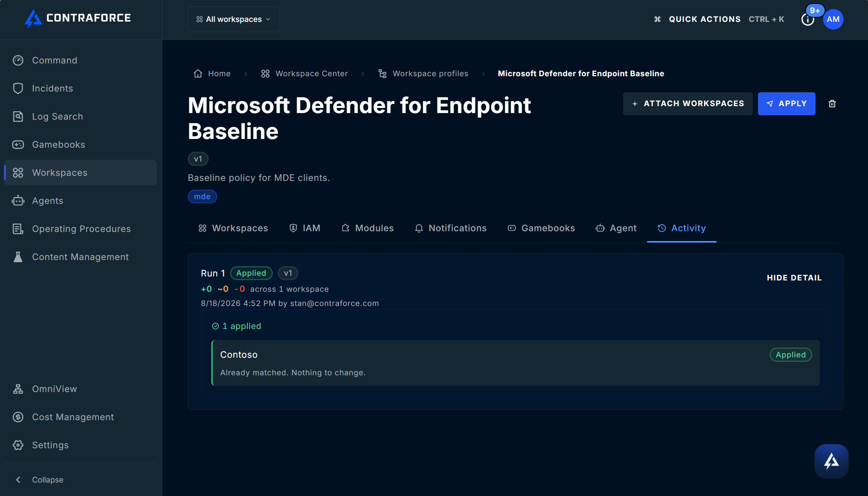This screenshot has width=868, height=496.
Task: Click Attach Workspaces button
Action: [x=688, y=104]
